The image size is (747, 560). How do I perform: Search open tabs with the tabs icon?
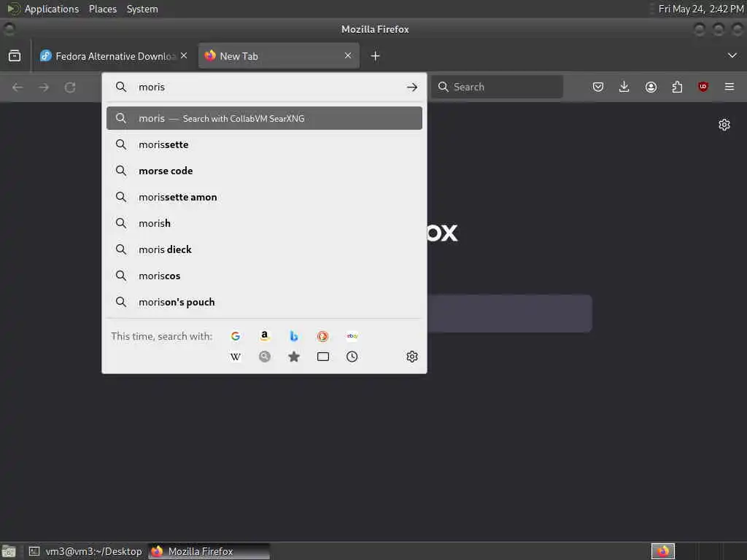coord(323,357)
